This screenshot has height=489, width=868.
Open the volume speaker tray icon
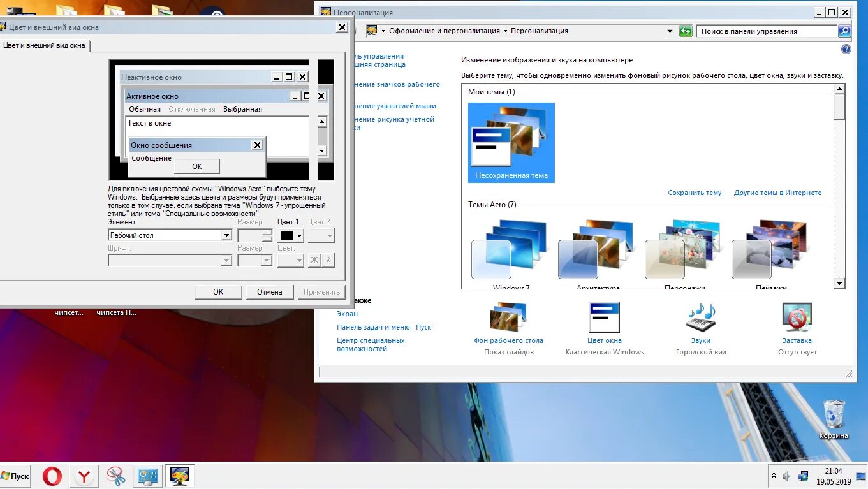[786, 476]
